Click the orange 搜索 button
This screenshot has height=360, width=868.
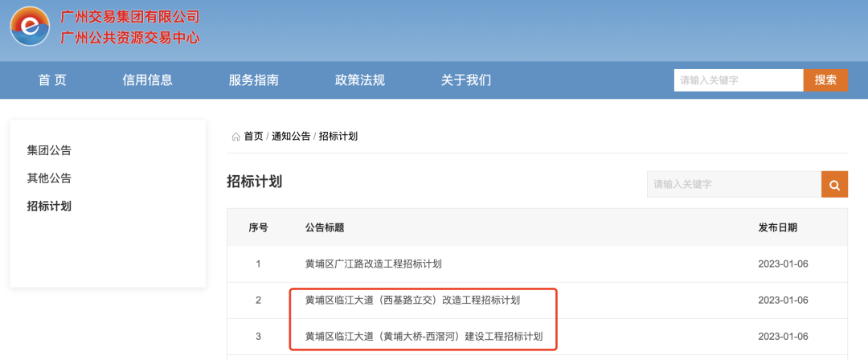(825, 80)
